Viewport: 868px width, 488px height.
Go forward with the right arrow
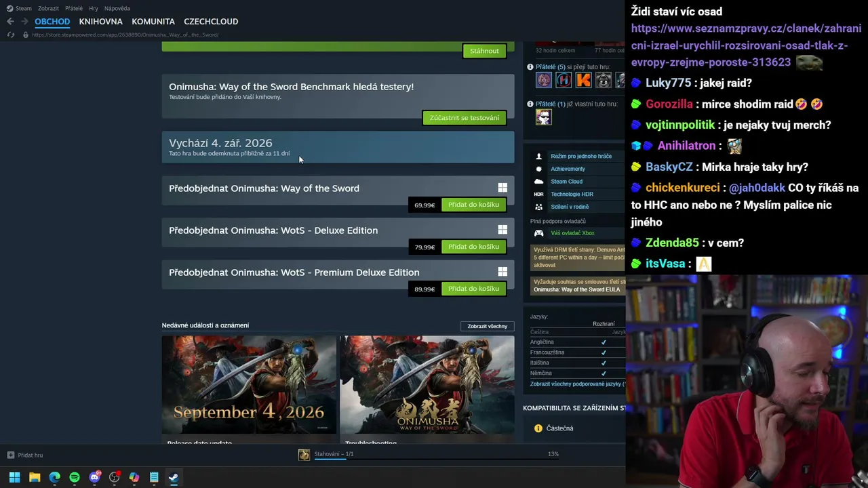24,22
